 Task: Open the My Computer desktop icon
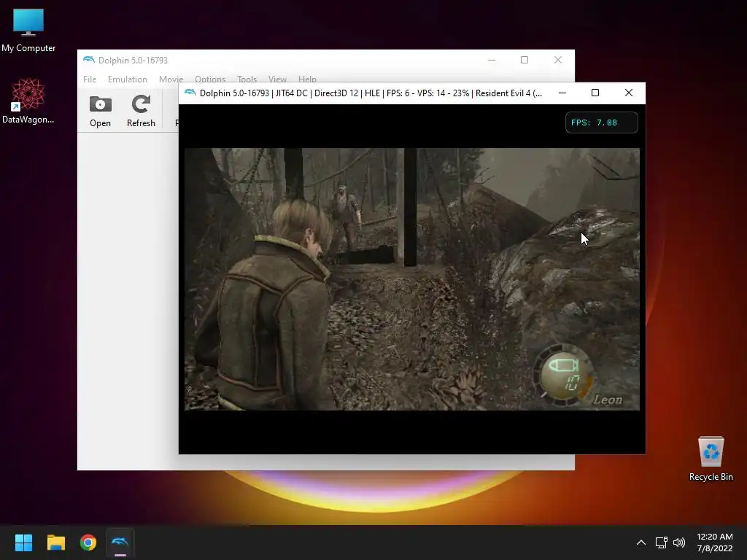(28, 29)
